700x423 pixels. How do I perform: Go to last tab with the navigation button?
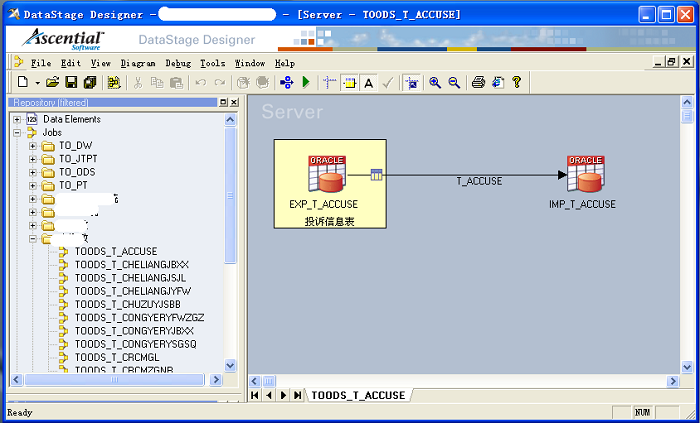tap(297, 395)
